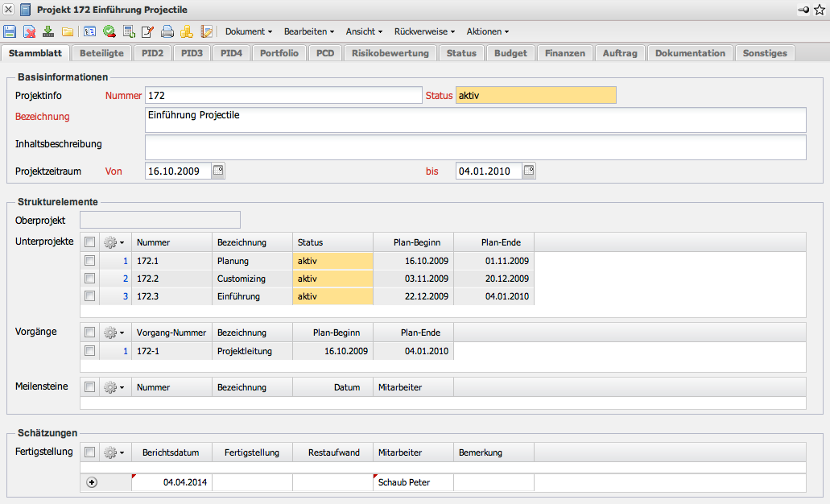Open subproject link number 2

click(125, 279)
